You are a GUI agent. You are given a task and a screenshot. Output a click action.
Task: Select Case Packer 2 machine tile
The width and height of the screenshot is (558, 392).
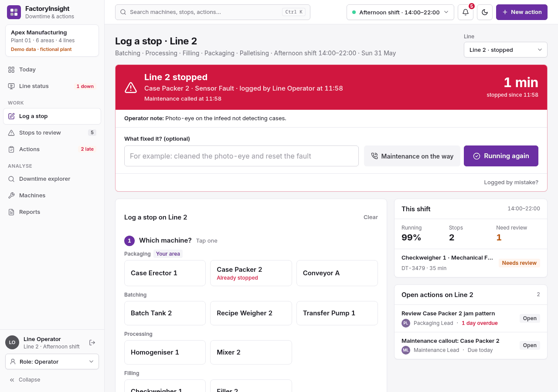click(x=251, y=273)
